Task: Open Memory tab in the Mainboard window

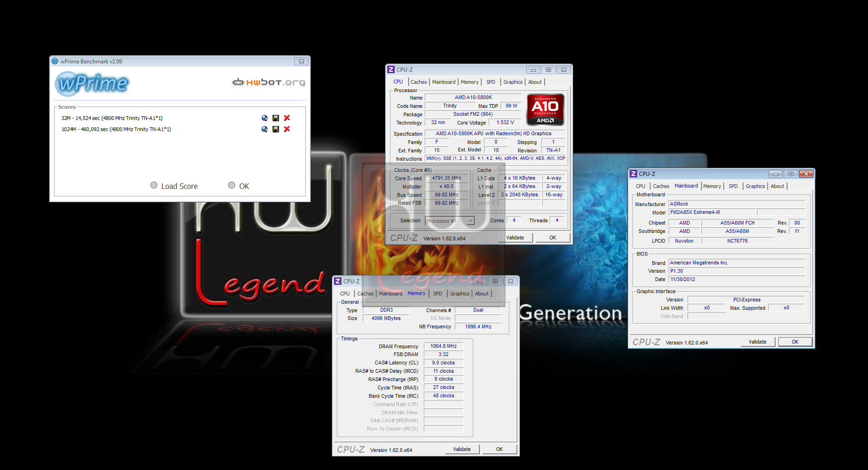Action: point(712,186)
